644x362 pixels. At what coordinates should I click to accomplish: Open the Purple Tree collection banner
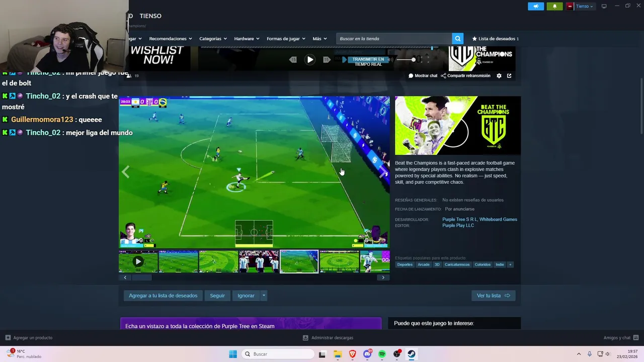(251, 324)
